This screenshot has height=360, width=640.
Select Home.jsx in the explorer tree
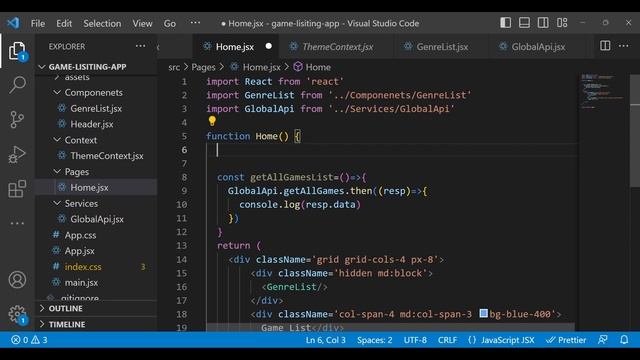tap(89, 188)
